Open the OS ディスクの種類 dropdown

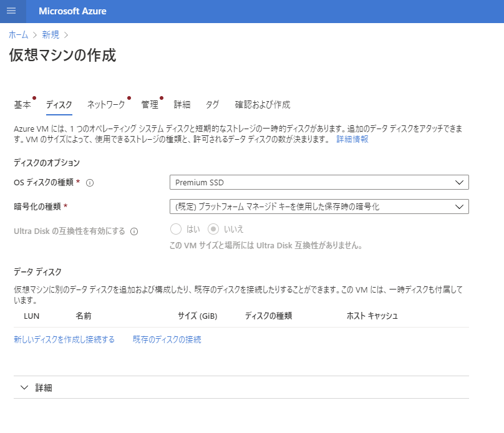(x=319, y=182)
